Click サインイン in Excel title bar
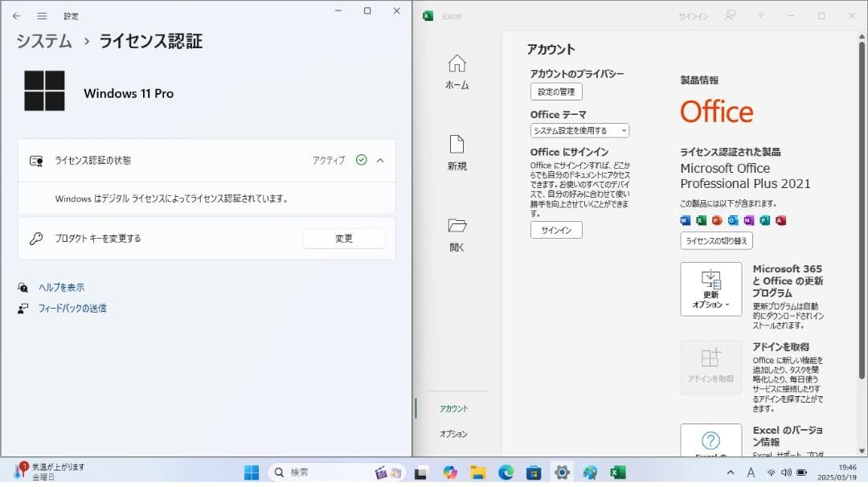The height and width of the screenshot is (487, 868). [693, 17]
